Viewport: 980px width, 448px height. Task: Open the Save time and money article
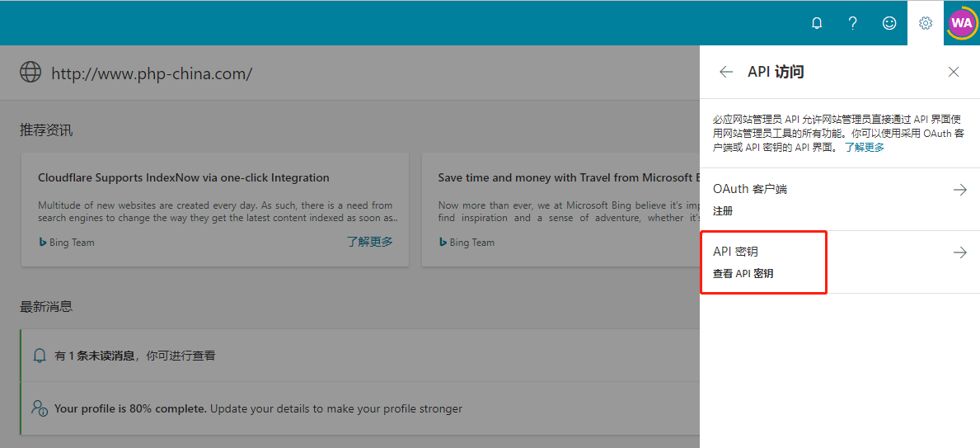pos(568,177)
